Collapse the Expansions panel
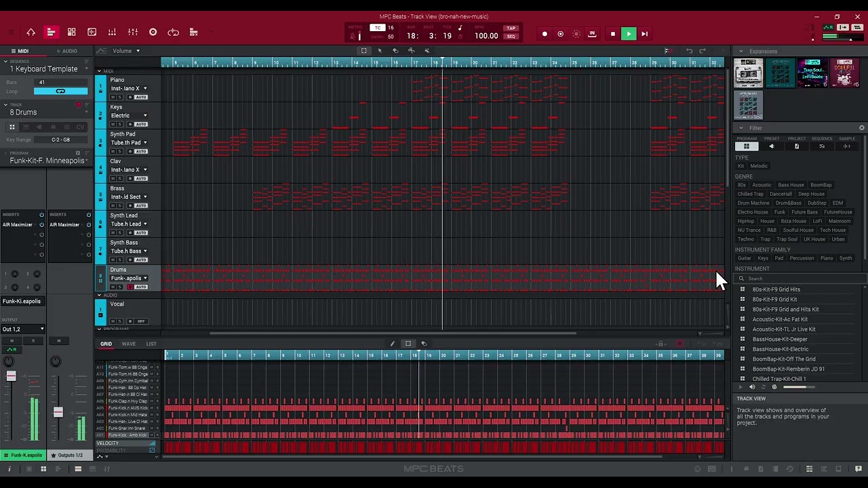 click(741, 51)
